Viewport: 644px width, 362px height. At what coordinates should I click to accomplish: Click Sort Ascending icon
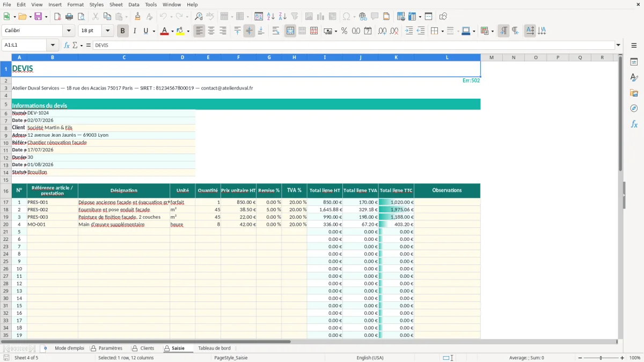(270, 17)
